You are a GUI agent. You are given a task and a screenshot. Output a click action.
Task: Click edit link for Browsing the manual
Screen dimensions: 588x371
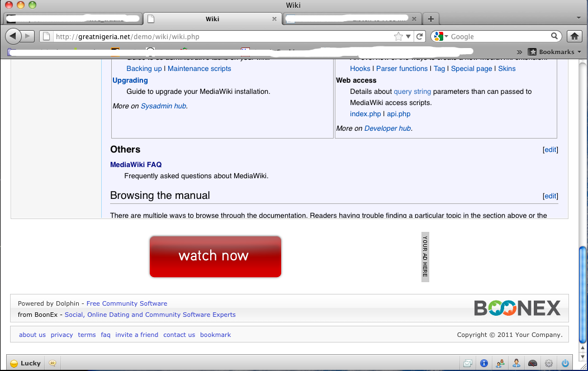tap(551, 196)
